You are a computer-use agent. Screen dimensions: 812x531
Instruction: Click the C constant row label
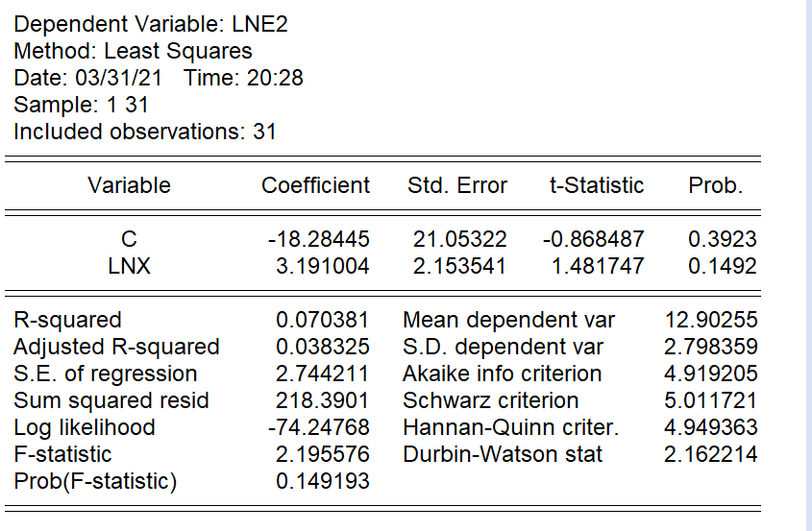tap(130, 239)
